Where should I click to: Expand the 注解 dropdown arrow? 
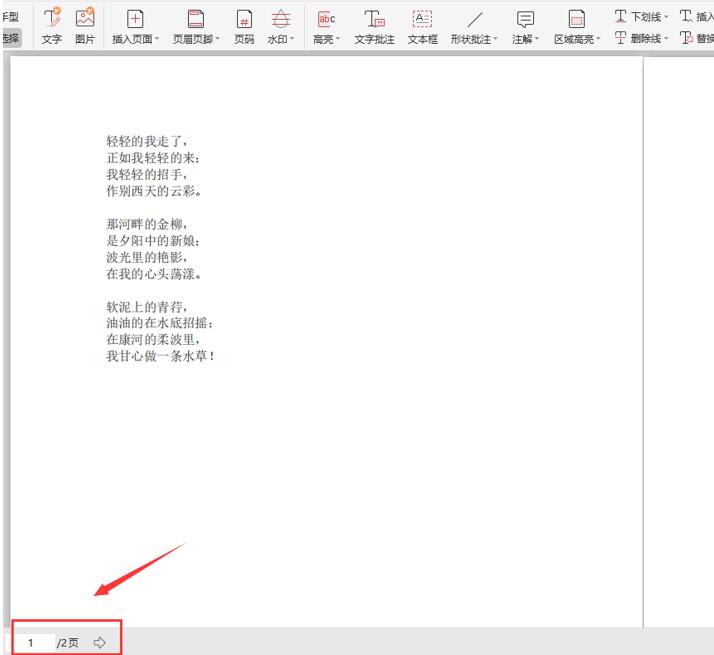pyautogui.click(x=537, y=39)
